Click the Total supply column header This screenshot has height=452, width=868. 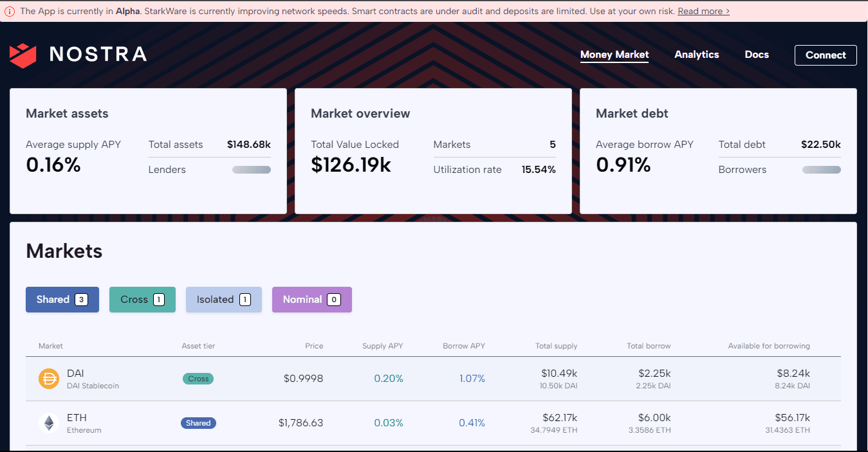557,346
